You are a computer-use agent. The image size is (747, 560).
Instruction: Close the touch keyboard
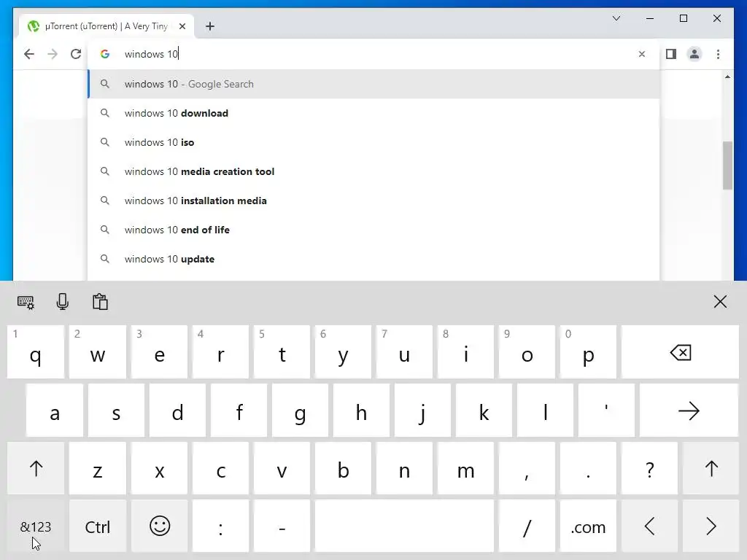tap(720, 301)
